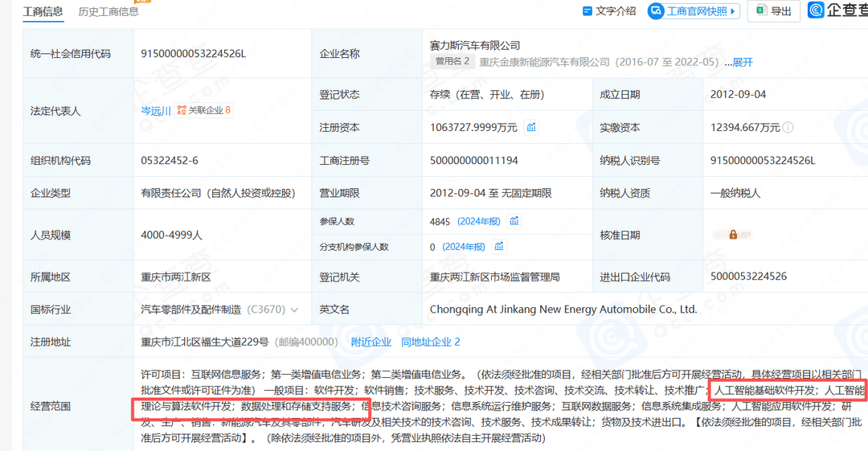Click the region 重庆市两江新区

176,277
